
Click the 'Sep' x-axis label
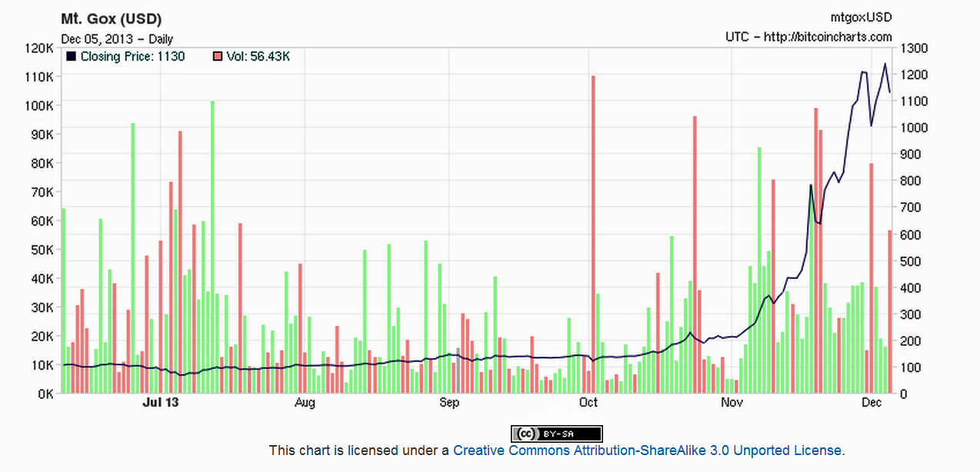449,402
